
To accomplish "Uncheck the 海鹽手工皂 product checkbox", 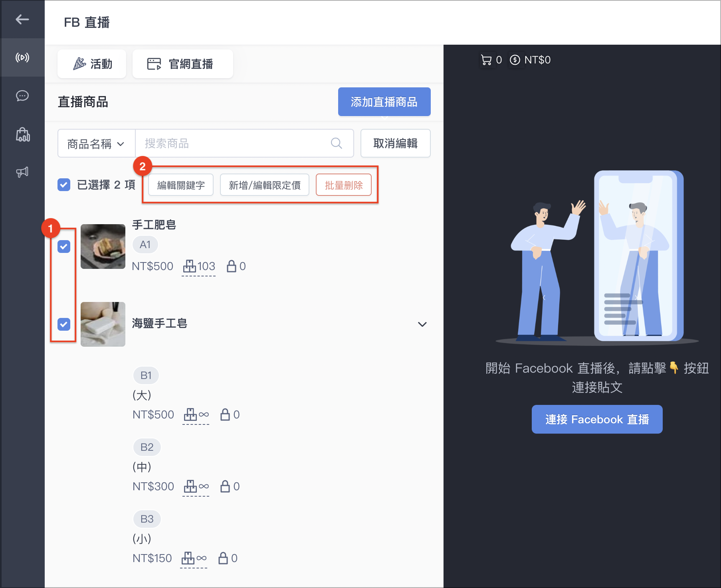I will click(64, 324).
